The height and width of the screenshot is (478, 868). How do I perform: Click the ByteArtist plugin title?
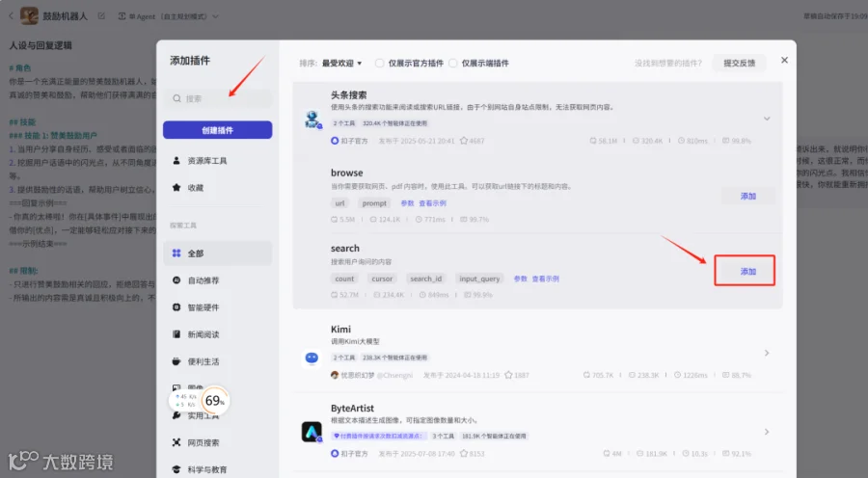point(352,409)
